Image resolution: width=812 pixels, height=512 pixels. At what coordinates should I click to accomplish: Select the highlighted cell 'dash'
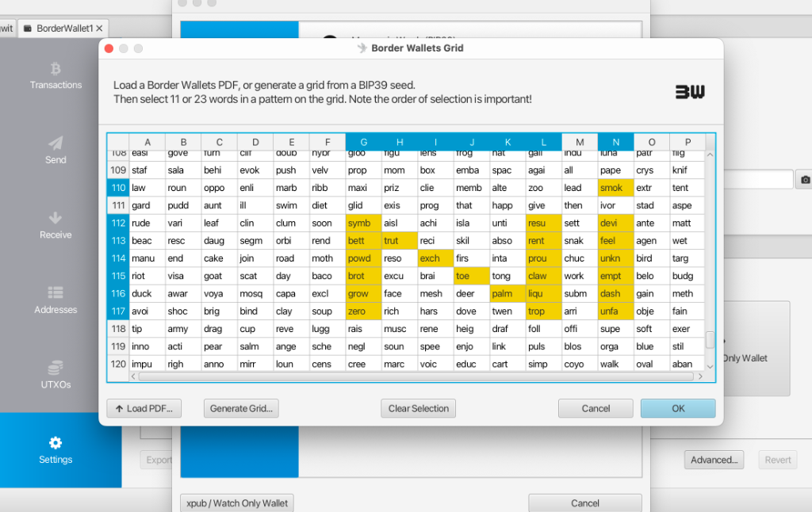click(615, 293)
